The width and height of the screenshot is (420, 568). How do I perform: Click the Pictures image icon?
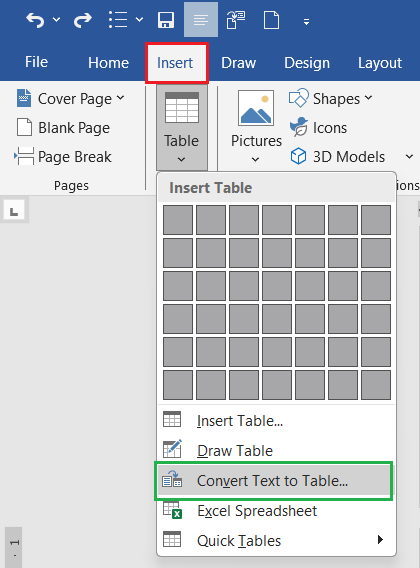pos(256,108)
